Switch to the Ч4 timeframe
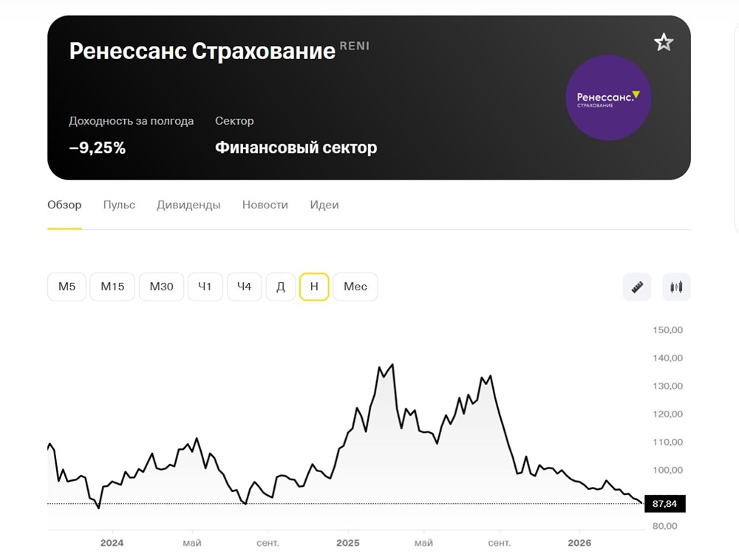The height and width of the screenshot is (560, 739). (x=244, y=287)
